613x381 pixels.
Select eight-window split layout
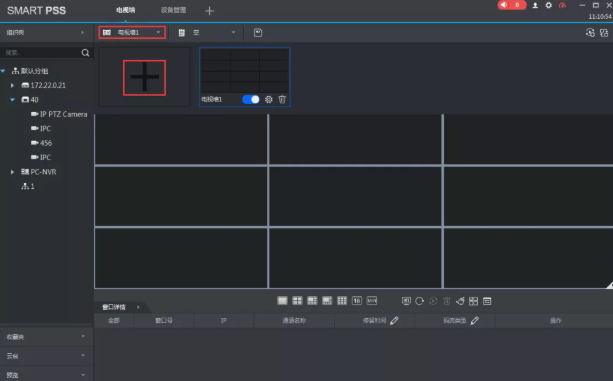[x=327, y=301]
